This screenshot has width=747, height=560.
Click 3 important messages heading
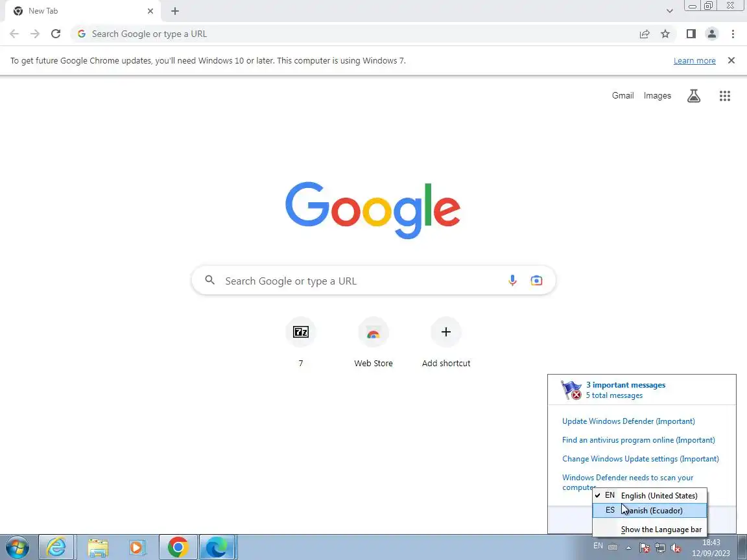coord(626,385)
